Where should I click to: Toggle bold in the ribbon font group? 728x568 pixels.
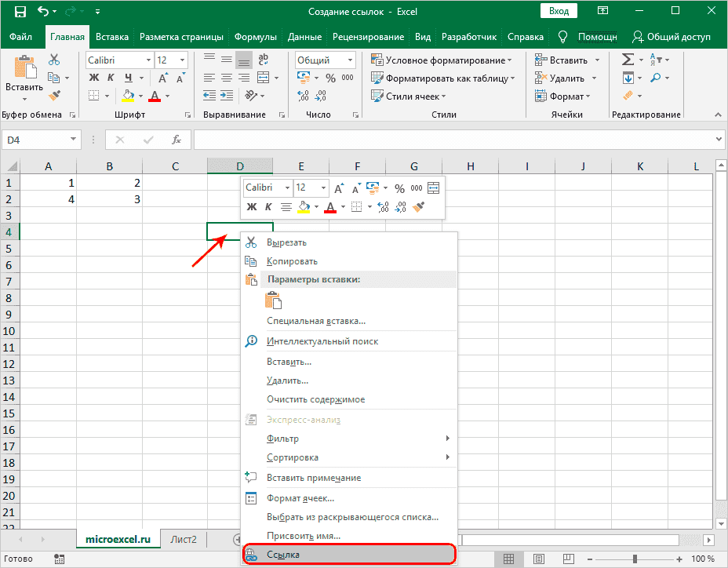point(94,78)
